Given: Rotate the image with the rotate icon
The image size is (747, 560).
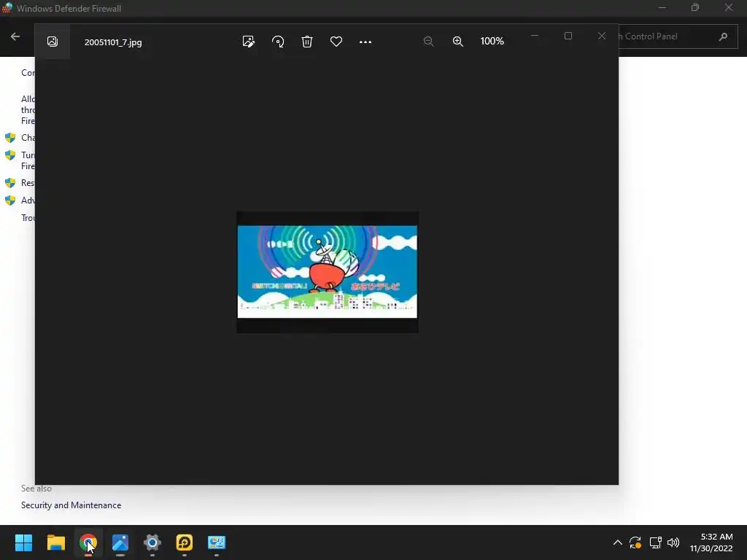Looking at the screenshot, I should point(278,42).
